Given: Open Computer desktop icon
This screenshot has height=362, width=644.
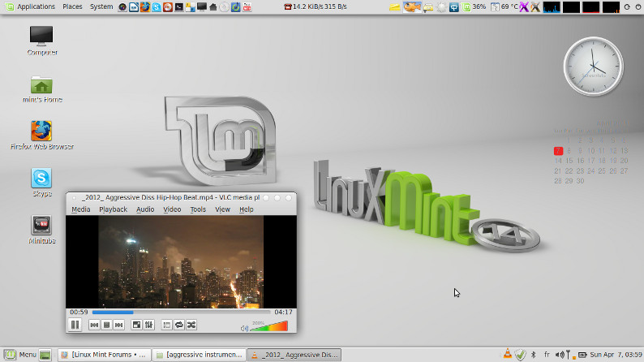Looking at the screenshot, I should (41, 41).
